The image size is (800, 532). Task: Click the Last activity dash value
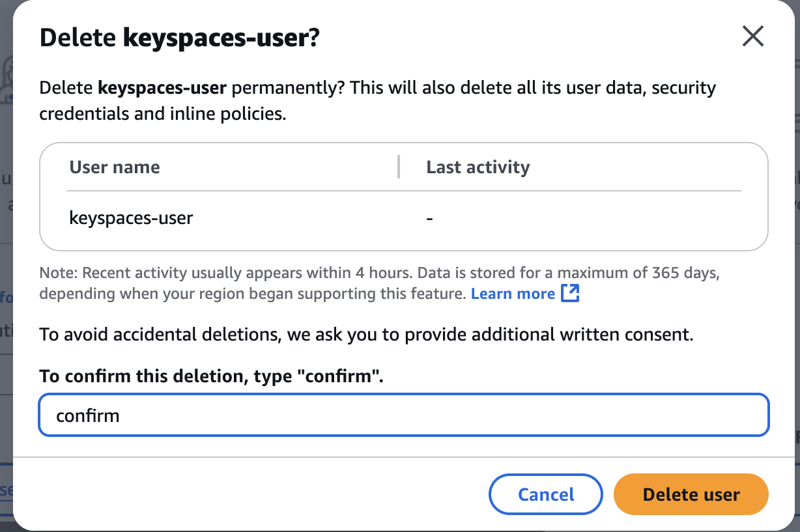pyautogui.click(x=430, y=219)
